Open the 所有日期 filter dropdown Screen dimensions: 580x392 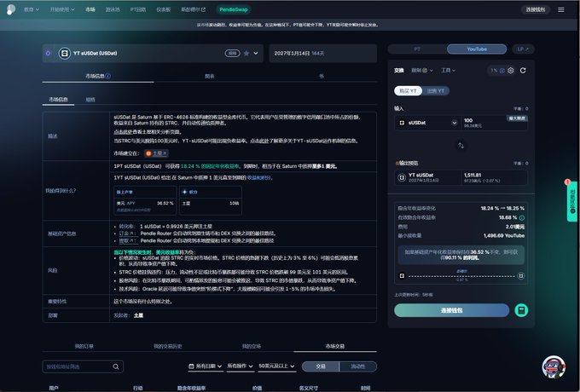tap(206, 366)
